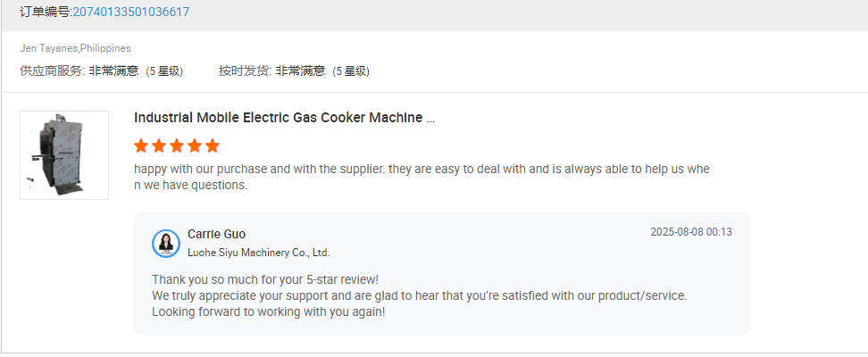The width and height of the screenshot is (868, 357).
Task: Click the third orange review star
Action: pos(177,145)
